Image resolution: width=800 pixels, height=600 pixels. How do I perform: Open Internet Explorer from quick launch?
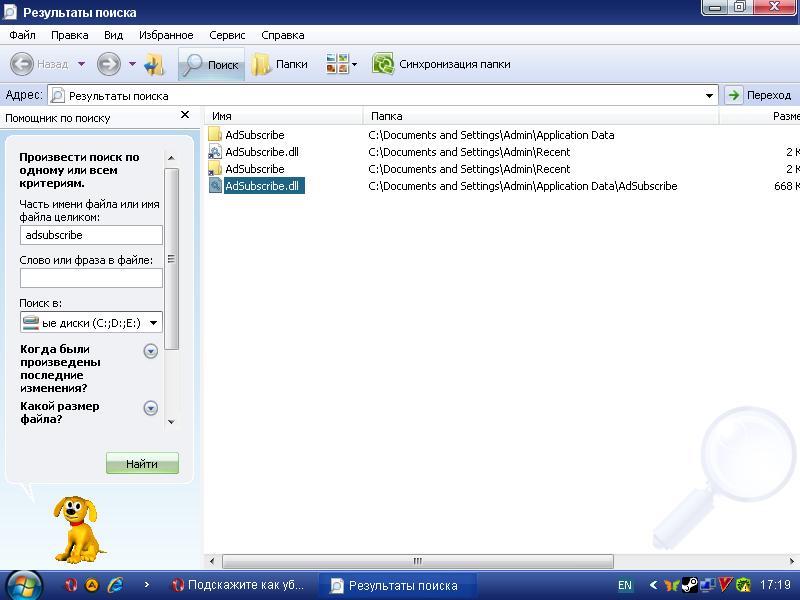tap(115, 585)
